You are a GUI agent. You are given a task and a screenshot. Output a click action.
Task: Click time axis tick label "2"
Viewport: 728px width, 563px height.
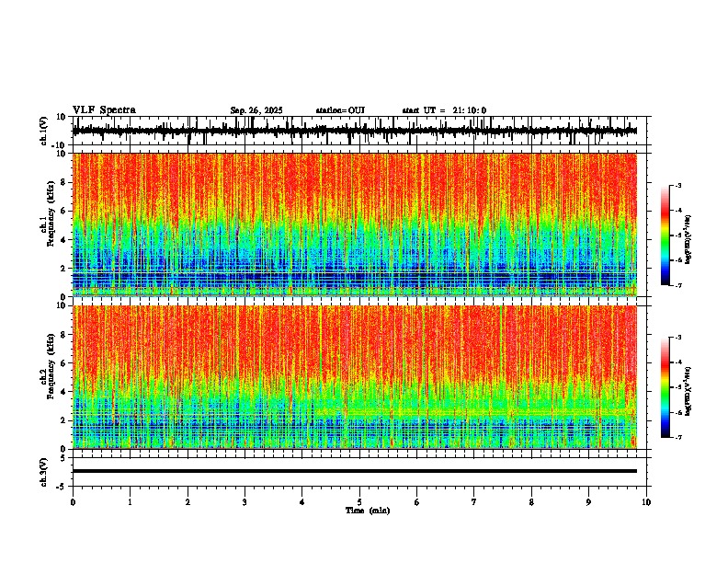pyautogui.click(x=188, y=502)
